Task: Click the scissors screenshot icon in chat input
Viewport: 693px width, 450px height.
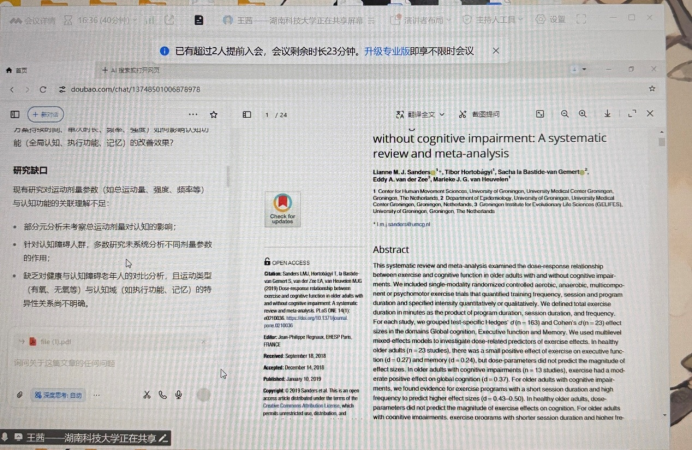Action: [146, 395]
